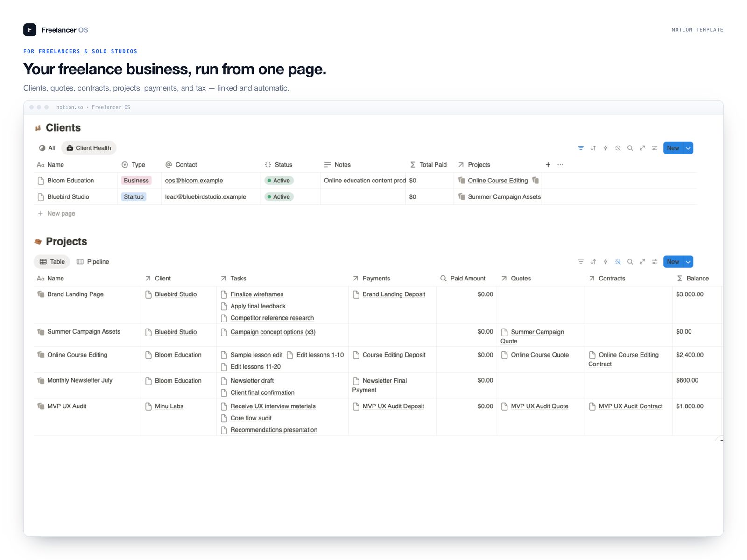Open the Contracts column header in Projects
This screenshot has height=560, width=747.
(x=607, y=279)
